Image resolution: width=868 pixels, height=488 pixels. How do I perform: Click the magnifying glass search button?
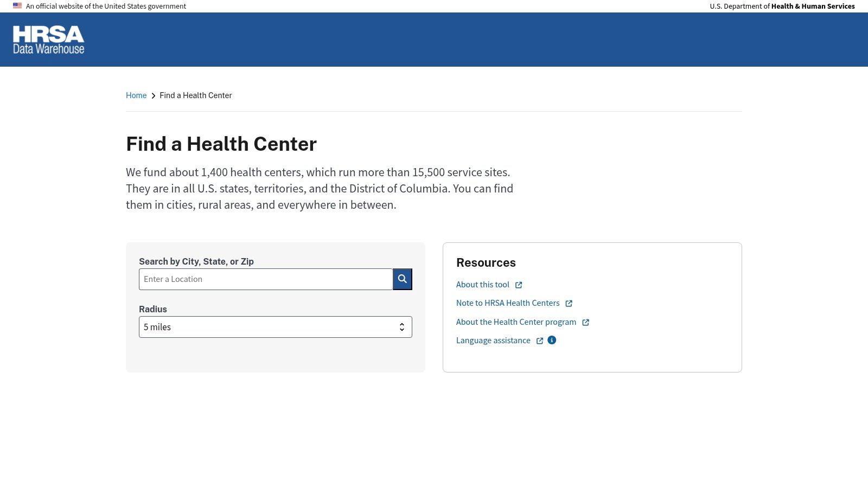click(x=403, y=279)
